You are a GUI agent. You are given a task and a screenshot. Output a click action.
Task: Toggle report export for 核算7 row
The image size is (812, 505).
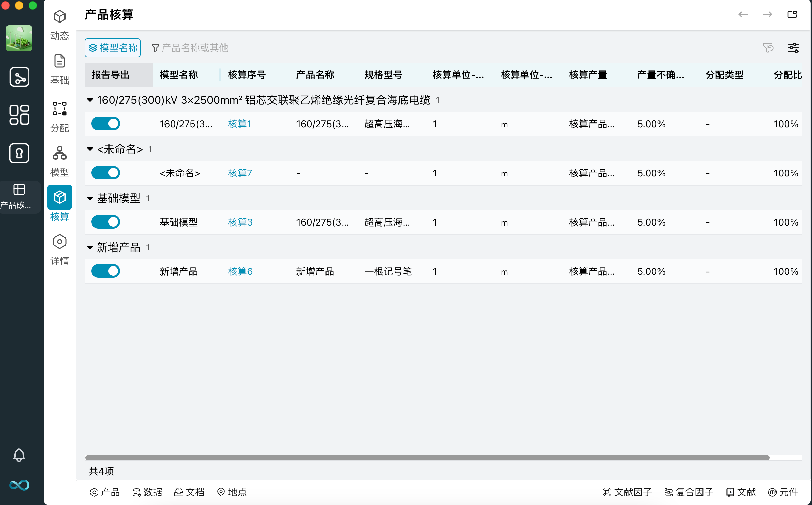106,173
